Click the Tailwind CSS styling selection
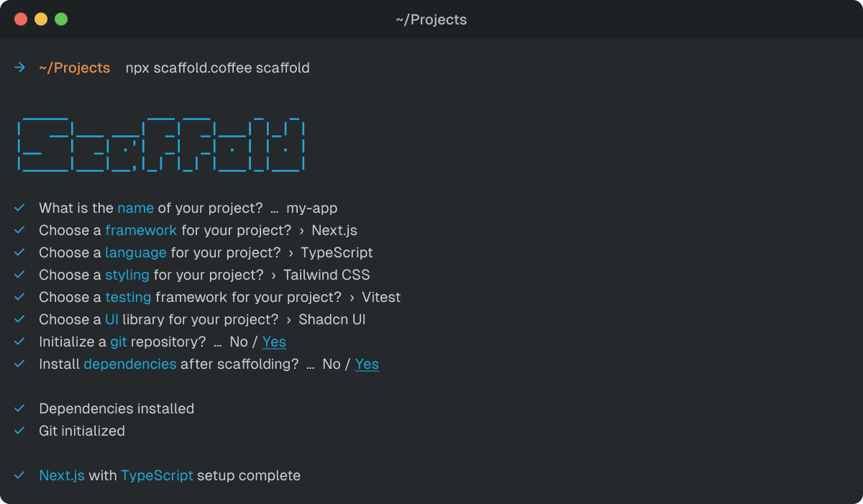Screen dimensions: 863x504 327,275
